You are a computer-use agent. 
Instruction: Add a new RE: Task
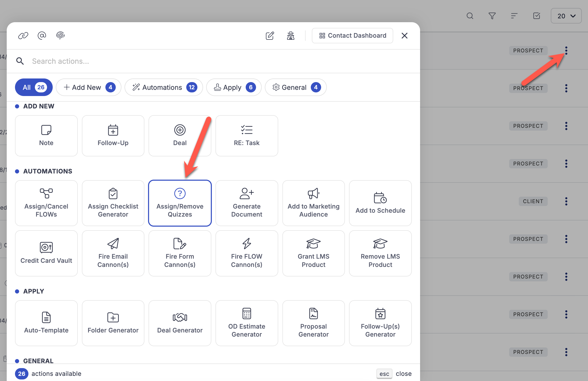click(x=247, y=136)
